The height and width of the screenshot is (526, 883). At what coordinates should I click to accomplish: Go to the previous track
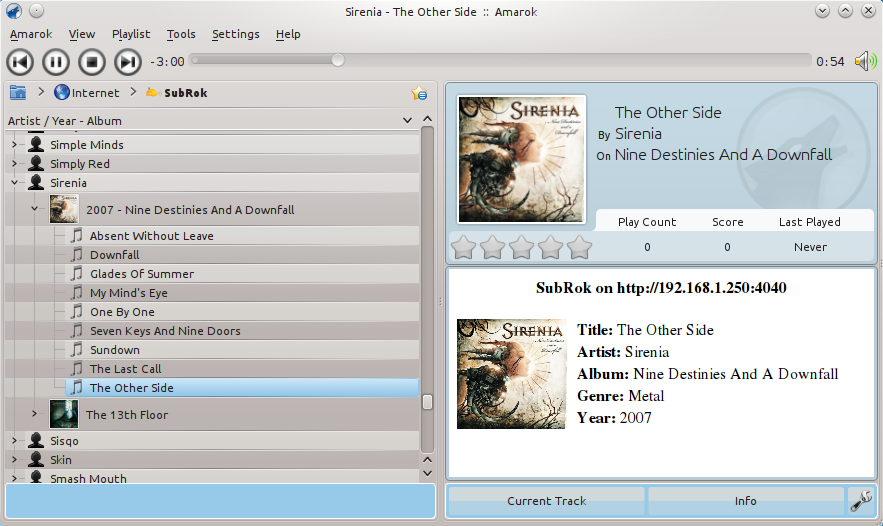(x=20, y=62)
